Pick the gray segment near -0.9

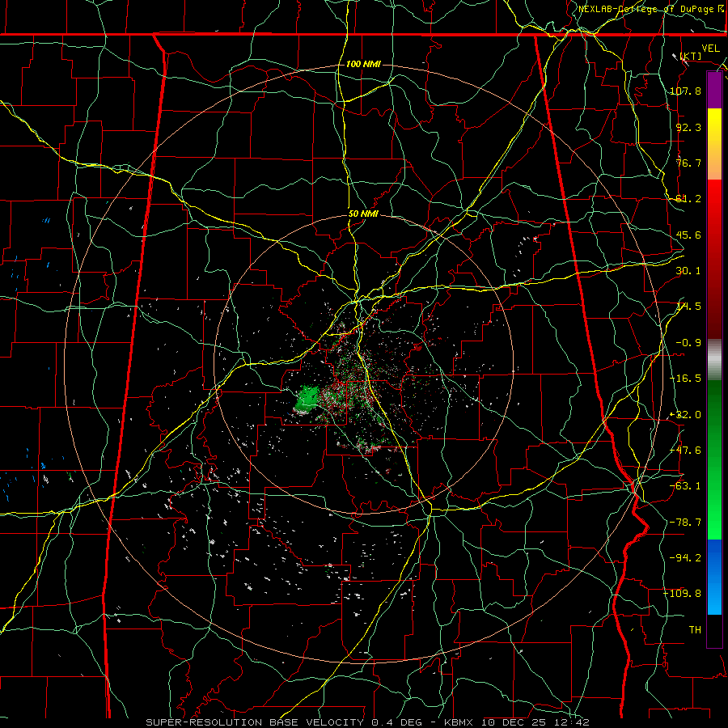(714, 360)
